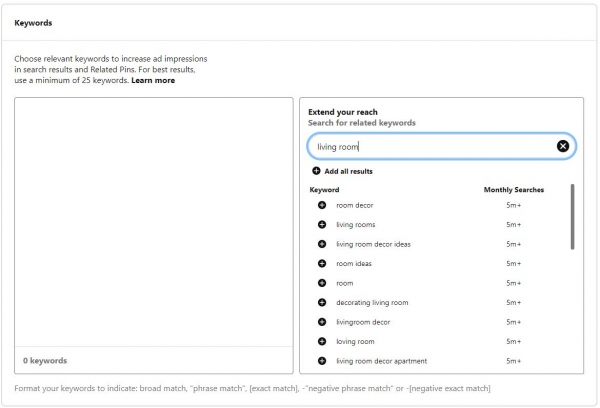Select the 'room decor' keyword text
Screen dimensions: 600x408
point(353,205)
